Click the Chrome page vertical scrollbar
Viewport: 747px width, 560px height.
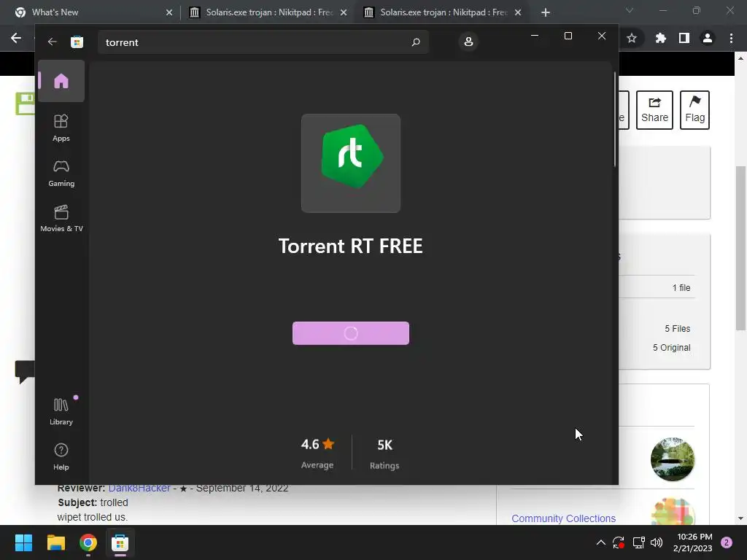(x=740, y=248)
